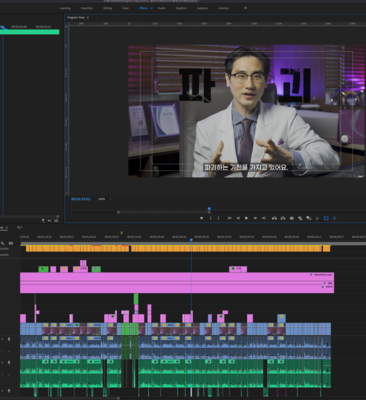Switch to the Assembly workspace tab
Viewport: 366px width, 400px height.
point(87,8)
